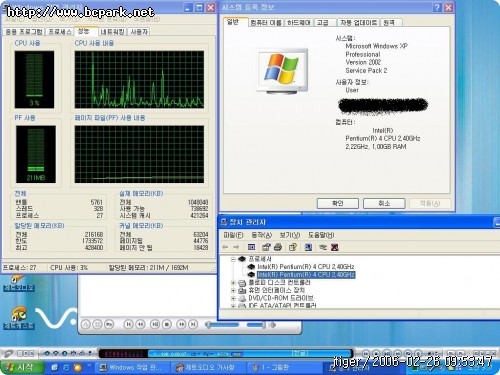Screen dimensions: 500x375
Task: Click the lower jetAudio desktop shortcut icon
Action: pyautogui.click(x=19, y=318)
